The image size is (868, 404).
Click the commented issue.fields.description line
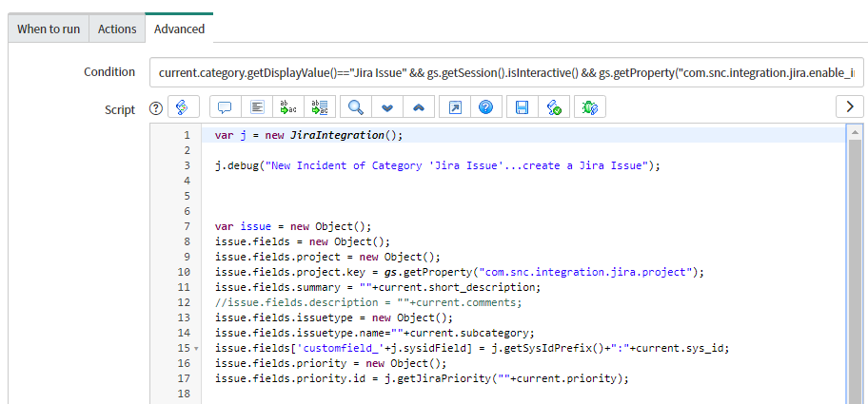368,302
